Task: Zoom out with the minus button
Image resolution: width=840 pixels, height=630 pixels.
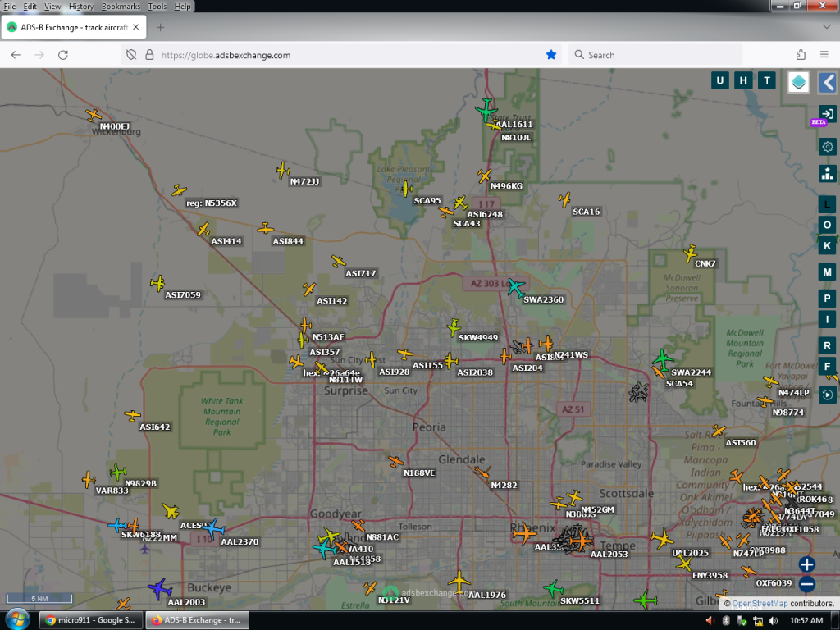Action: [807, 584]
